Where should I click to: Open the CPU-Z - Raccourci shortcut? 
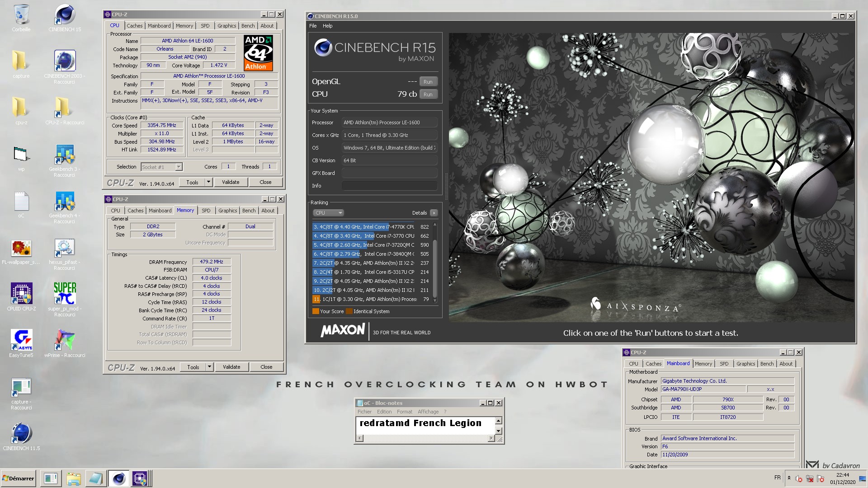click(65, 111)
